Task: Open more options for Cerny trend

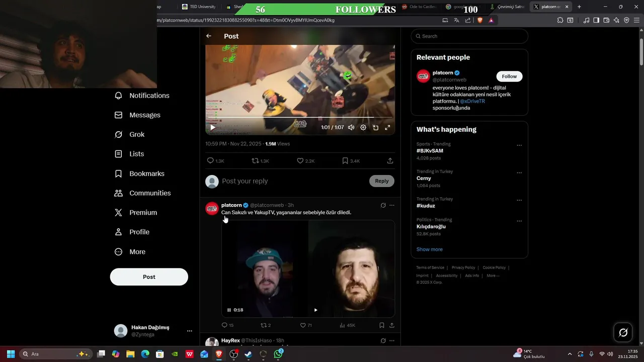Action: pos(519,173)
